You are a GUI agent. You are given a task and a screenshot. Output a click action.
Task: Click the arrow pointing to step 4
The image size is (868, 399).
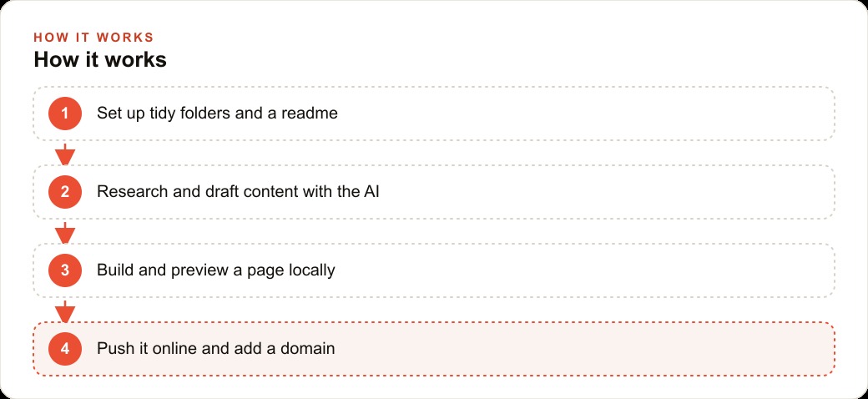coord(65,311)
